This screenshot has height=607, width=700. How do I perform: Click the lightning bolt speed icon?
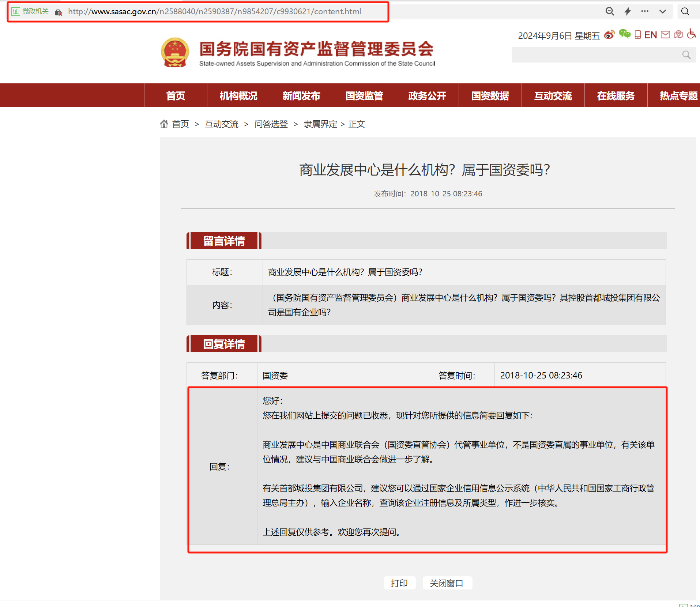(628, 11)
